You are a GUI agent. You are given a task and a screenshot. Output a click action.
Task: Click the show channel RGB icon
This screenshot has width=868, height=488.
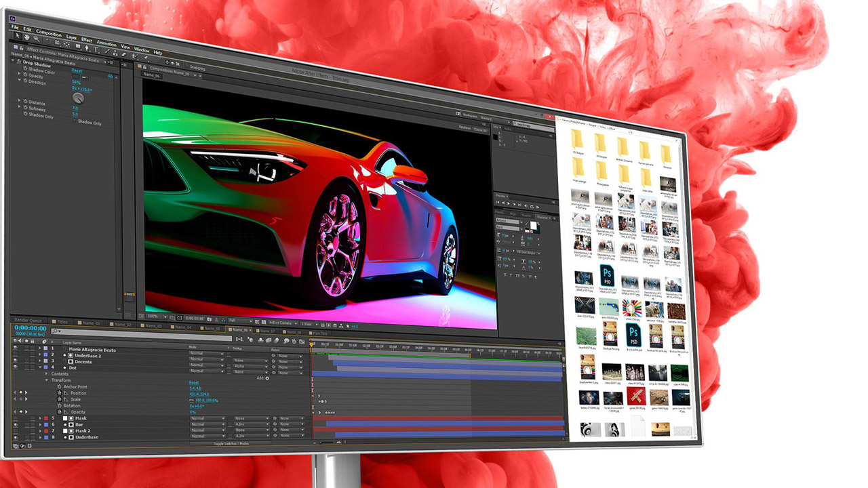223,320
